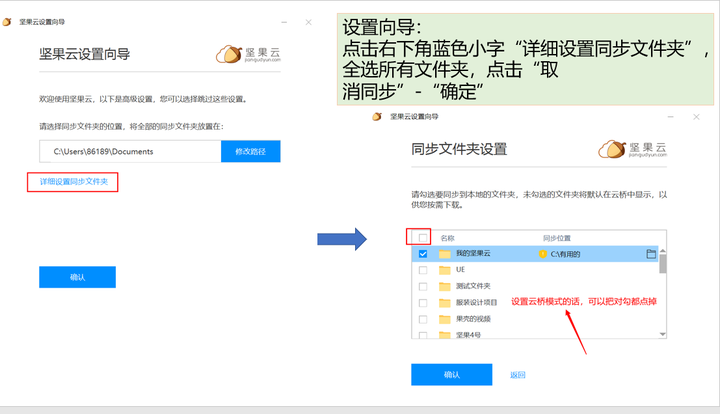Select the 测试文件夹 folder name
The width and height of the screenshot is (720, 414).
point(473,286)
